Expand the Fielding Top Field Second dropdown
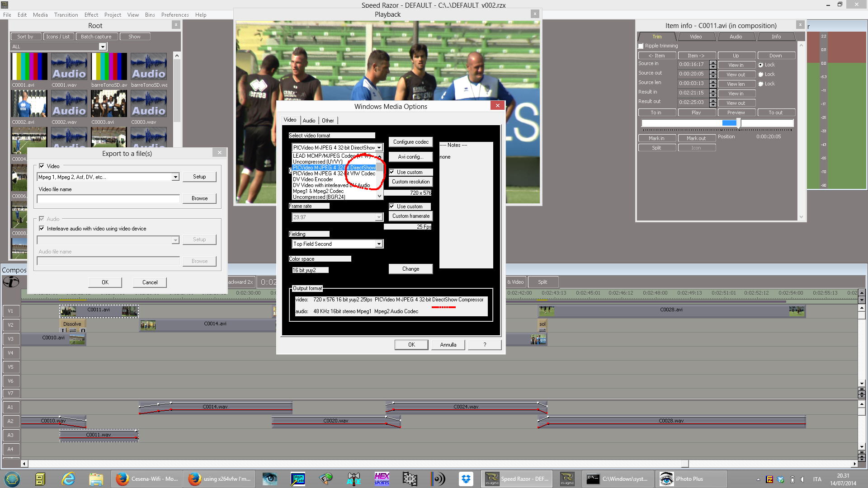Viewport: 868px width, 488px height. (379, 244)
